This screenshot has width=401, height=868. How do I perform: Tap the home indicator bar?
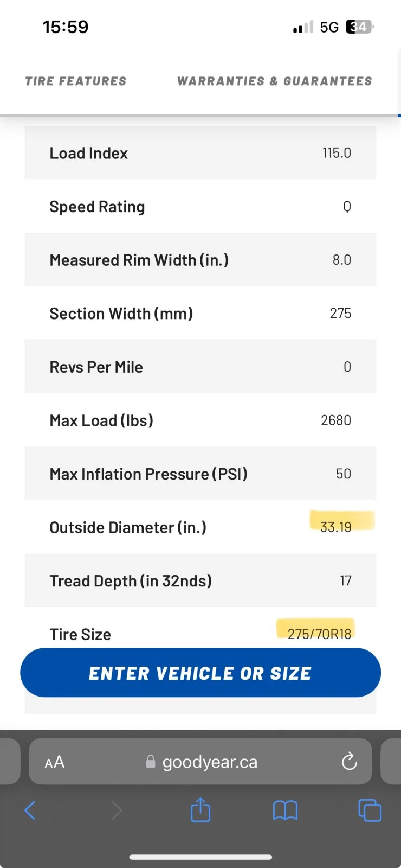200,857
